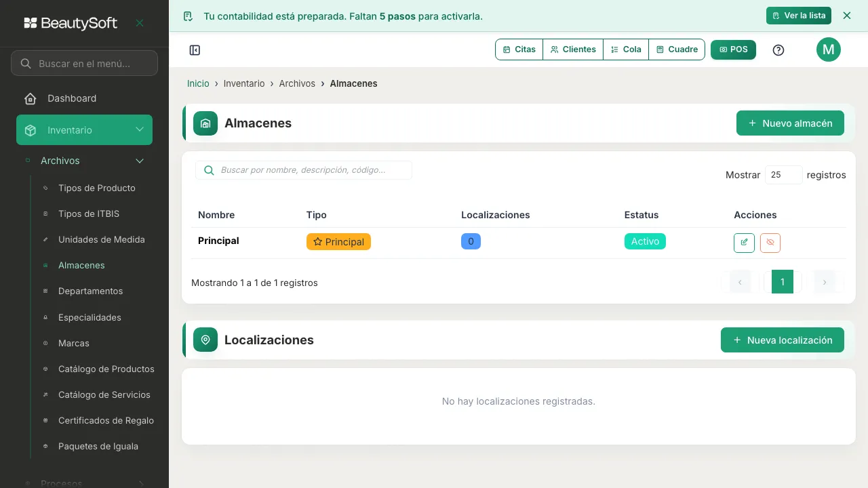Follow the Inicio breadcrumb link

click(x=198, y=83)
